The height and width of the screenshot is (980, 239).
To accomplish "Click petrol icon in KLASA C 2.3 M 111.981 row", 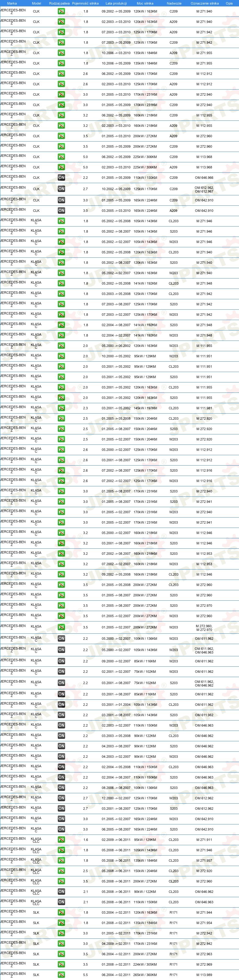I will pyautogui.click(x=61, y=408).
